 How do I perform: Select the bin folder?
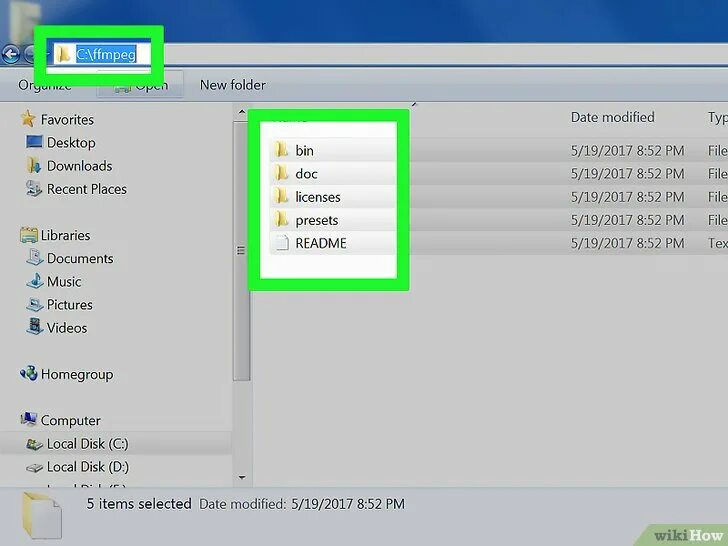305,151
